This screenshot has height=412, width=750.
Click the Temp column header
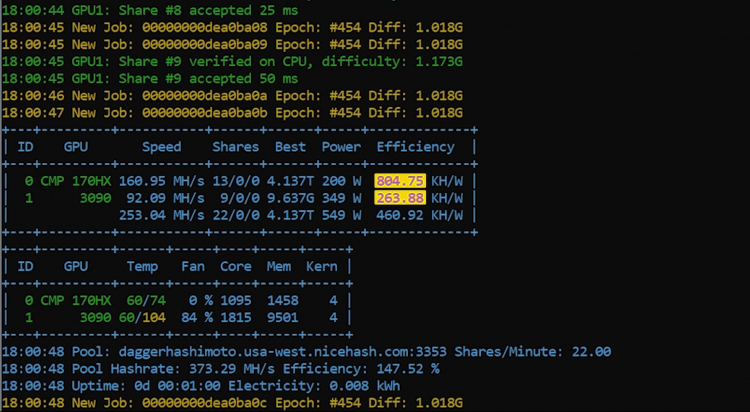[142, 267]
